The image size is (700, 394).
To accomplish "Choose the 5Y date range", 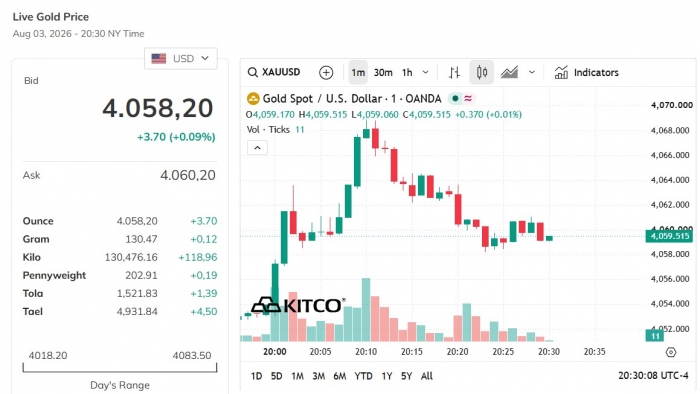I will tap(406, 376).
